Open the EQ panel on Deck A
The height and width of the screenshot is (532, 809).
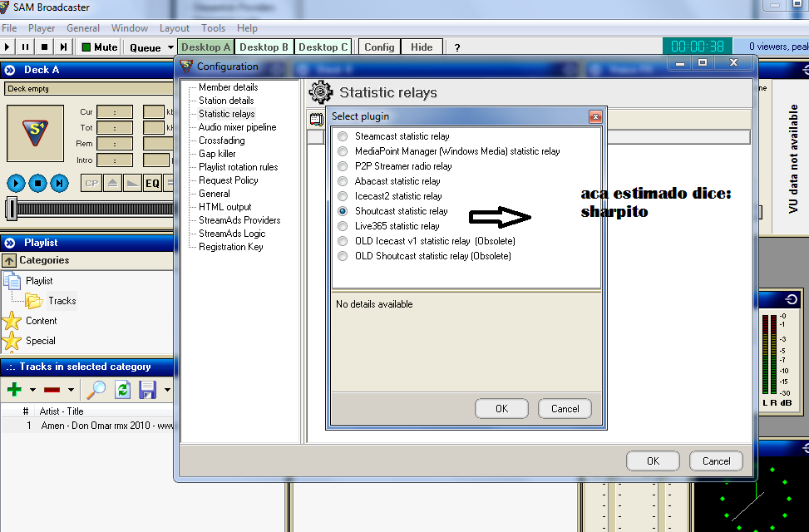point(151,183)
